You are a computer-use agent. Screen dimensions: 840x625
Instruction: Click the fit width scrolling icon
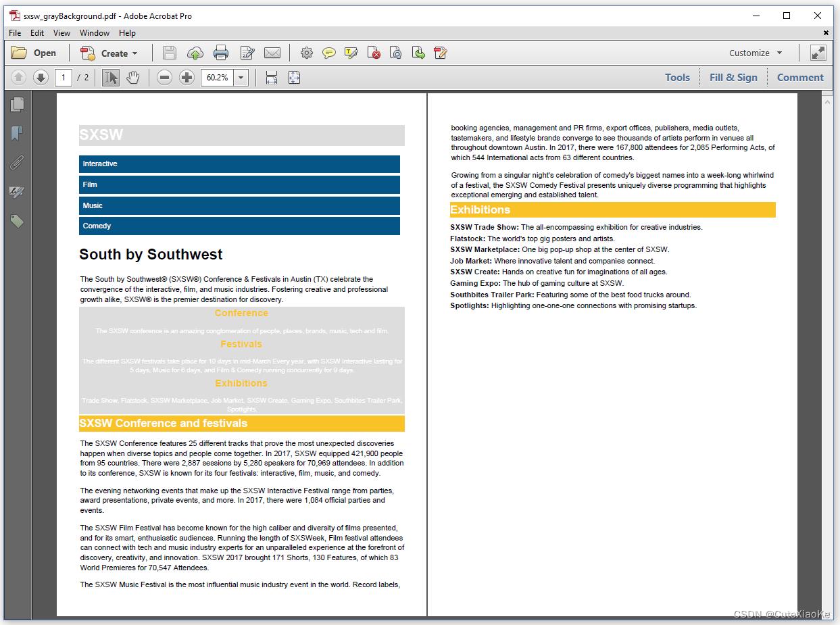pyautogui.click(x=272, y=77)
